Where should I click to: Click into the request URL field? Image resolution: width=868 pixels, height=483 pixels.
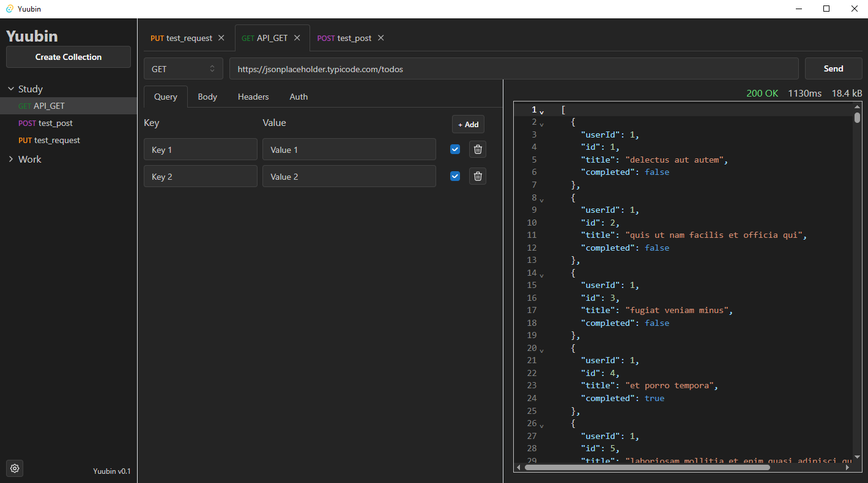click(514, 69)
